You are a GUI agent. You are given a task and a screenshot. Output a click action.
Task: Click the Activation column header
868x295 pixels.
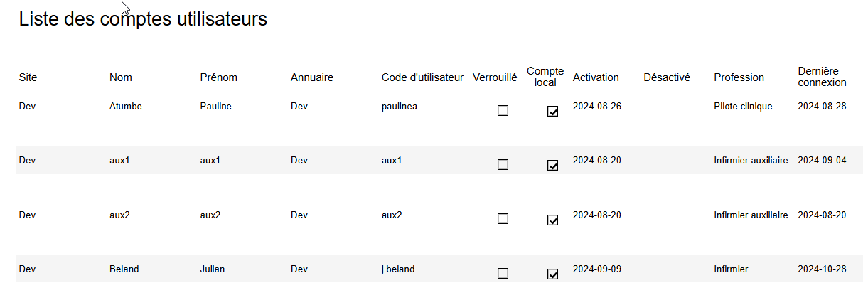coord(596,77)
